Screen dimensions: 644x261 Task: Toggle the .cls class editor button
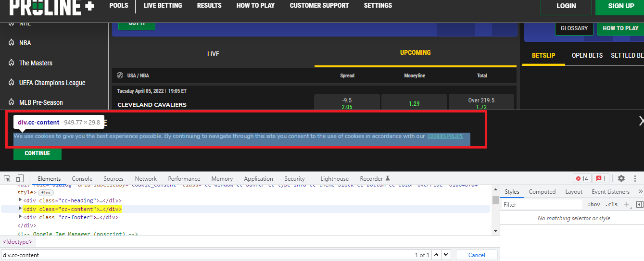[x=611, y=204]
